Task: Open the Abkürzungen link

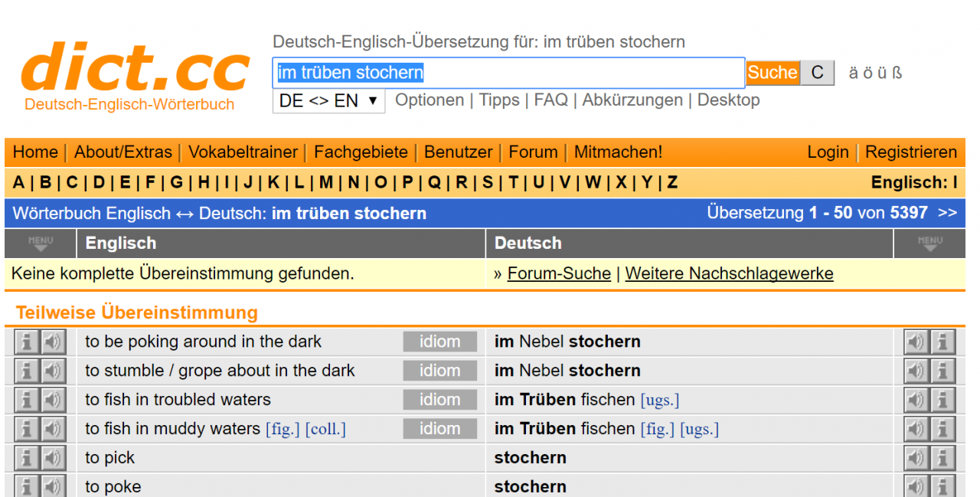Action: [632, 100]
